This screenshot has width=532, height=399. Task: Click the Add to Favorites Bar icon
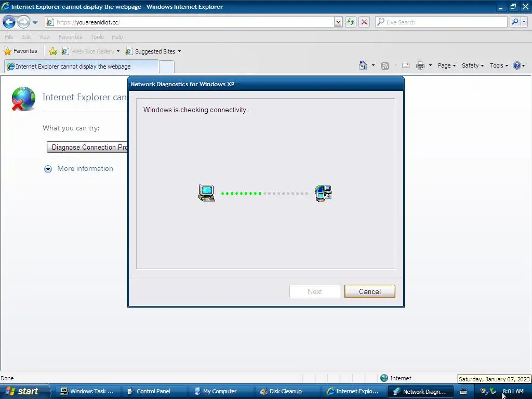pos(53,51)
